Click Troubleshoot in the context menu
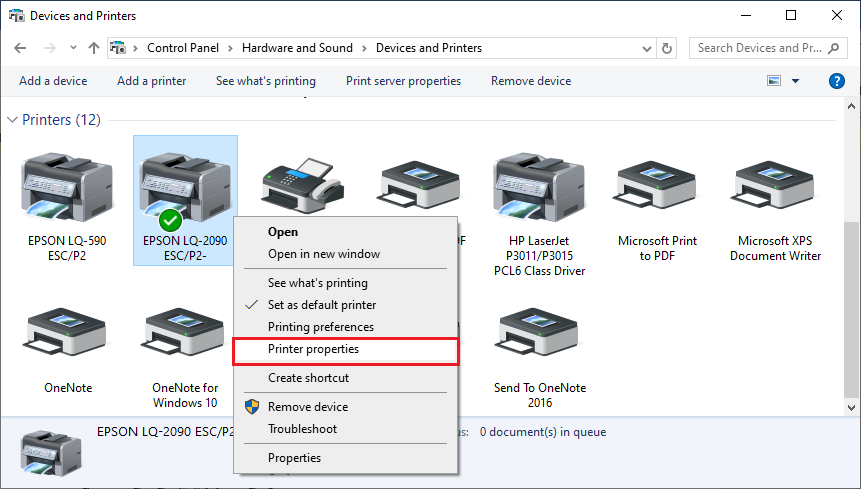This screenshot has width=861, height=489. [x=302, y=429]
